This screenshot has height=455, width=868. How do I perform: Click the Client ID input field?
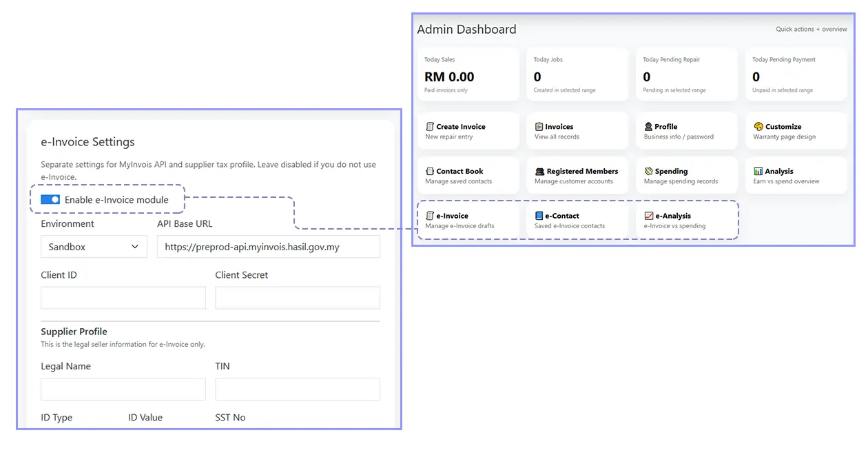point(123,298)
